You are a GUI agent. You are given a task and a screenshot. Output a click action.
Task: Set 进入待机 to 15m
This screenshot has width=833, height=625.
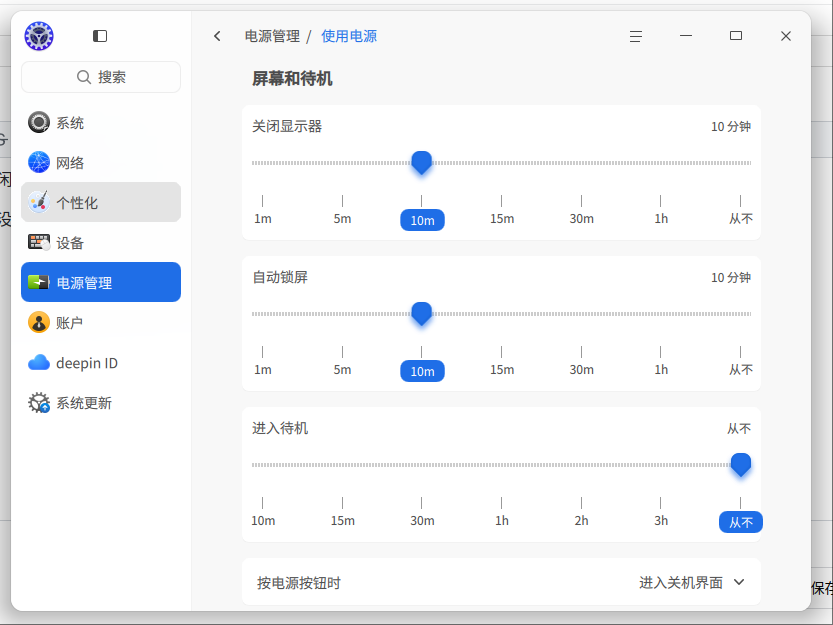[x=342, y=520]
